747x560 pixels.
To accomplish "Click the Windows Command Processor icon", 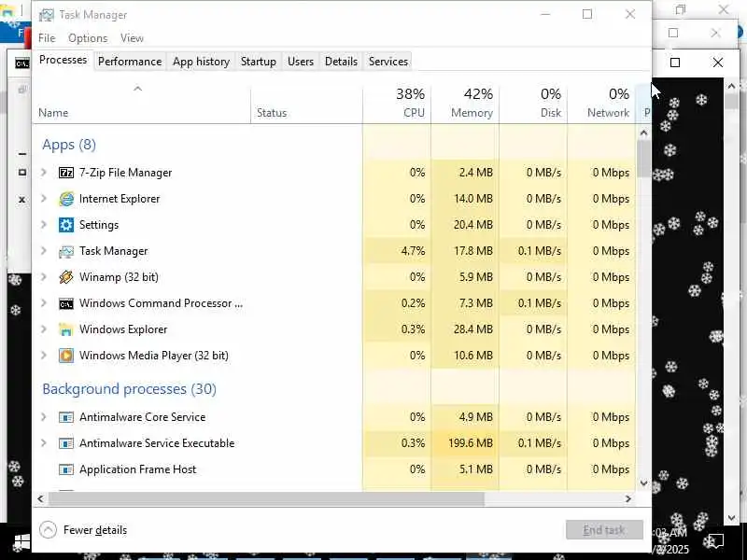I will click(66, 303).
